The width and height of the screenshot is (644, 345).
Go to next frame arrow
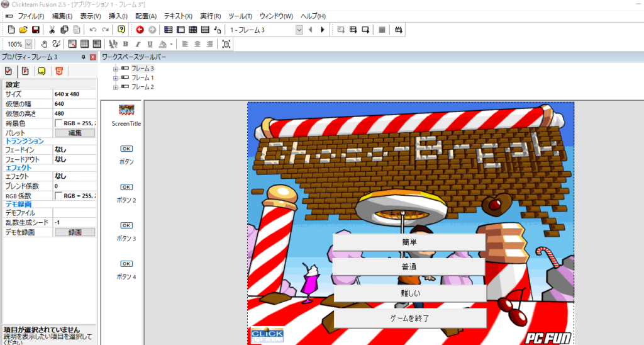(323, 30)
